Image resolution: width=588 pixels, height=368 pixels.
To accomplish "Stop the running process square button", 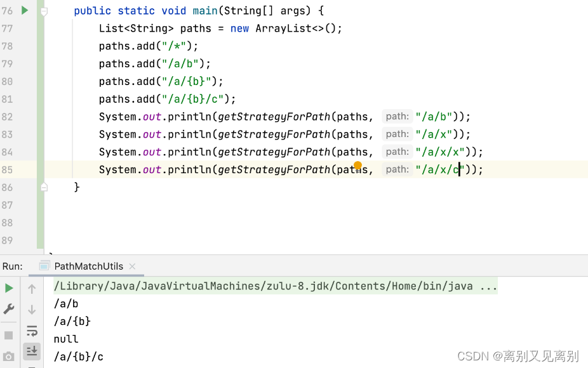I will pyautogui.click(x=9, y=335).
